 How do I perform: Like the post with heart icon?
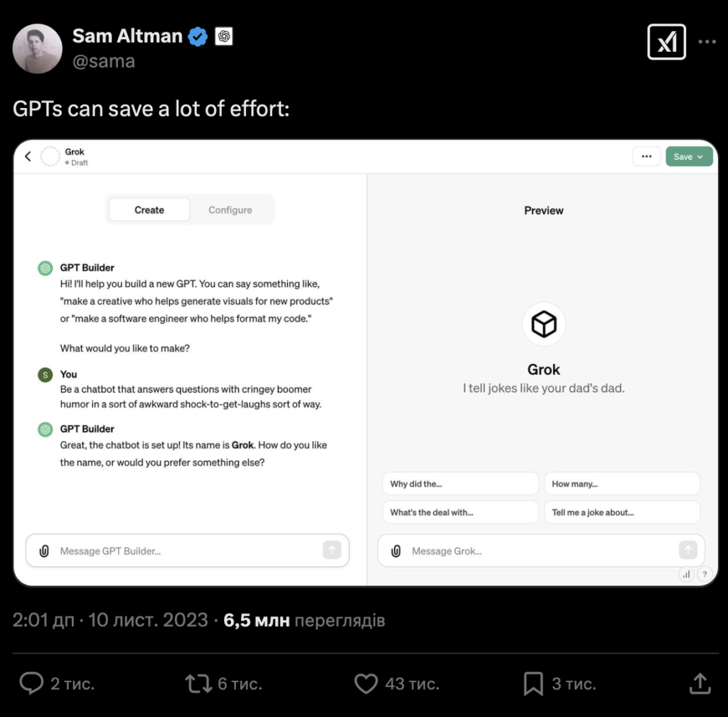365,684
